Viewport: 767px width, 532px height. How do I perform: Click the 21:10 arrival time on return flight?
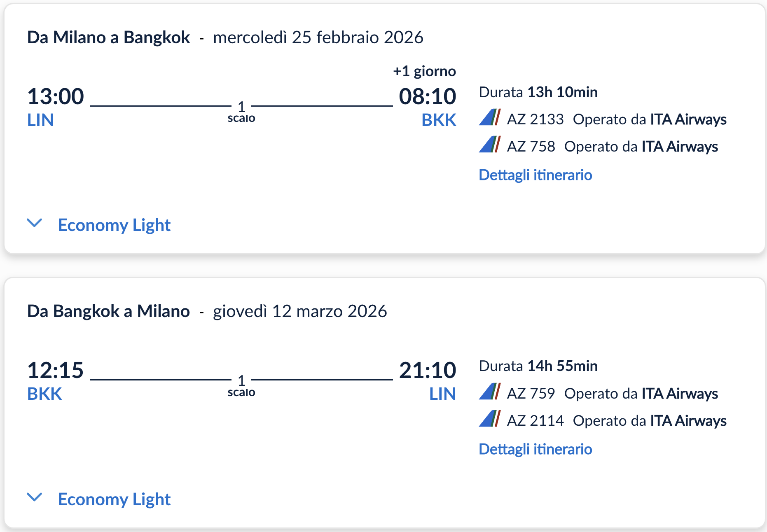tap(428, 370)
